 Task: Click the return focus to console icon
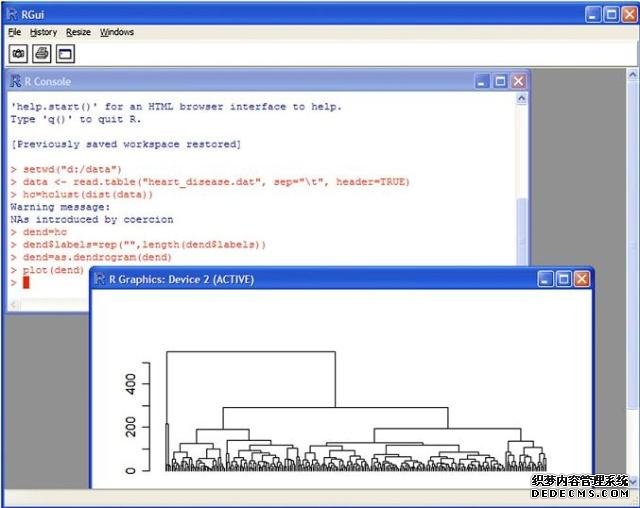click(65, 54)
